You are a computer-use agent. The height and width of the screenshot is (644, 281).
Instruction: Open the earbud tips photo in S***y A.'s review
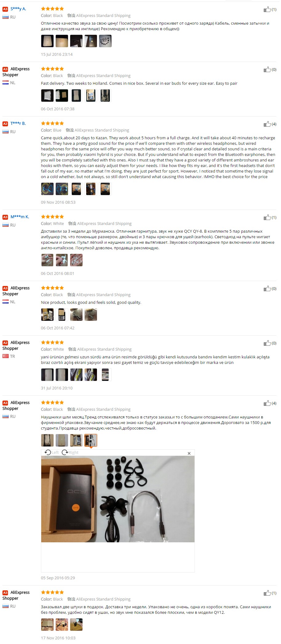(105, 41)
